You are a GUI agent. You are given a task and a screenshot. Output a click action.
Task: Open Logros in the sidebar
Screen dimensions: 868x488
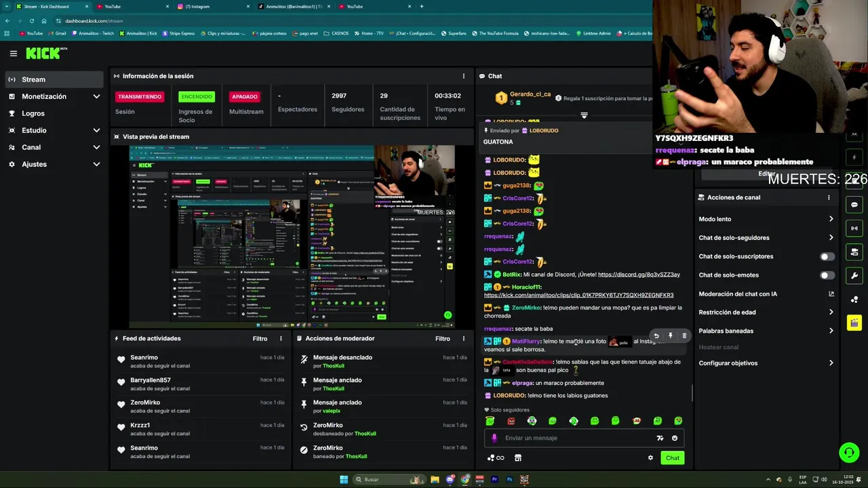point(54,113)
